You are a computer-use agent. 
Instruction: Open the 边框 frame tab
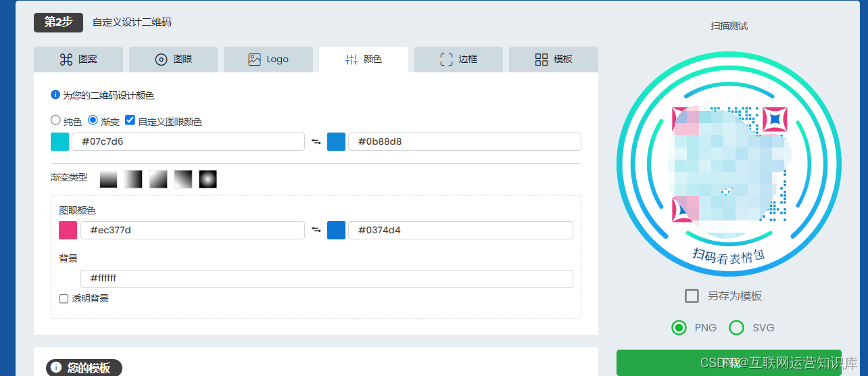coord(458,59)
